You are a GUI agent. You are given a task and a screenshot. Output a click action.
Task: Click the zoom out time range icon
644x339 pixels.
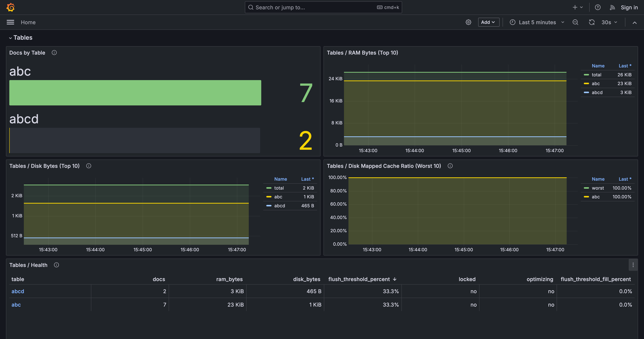[575, 22]
